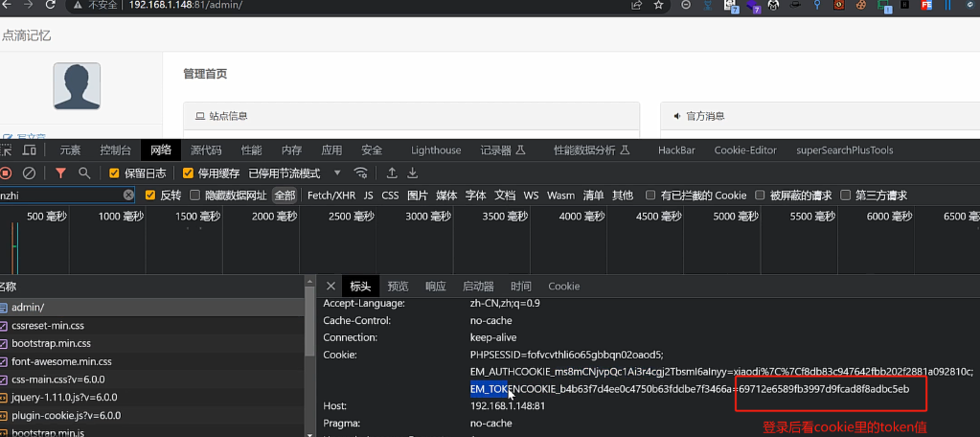This screenshot has width=980, height=437.
Task: Uncheck the 停用缓存 checkbox
Action: [x=188, y=173]
